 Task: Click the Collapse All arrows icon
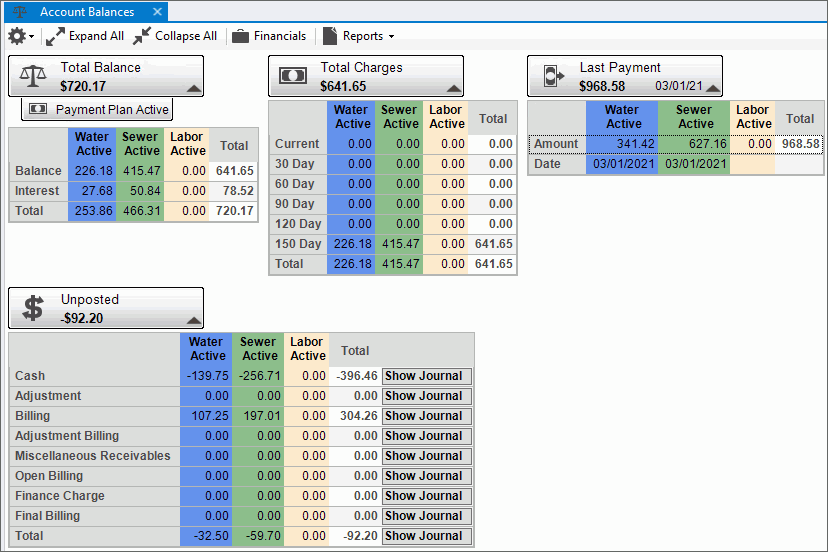[142, 36]
